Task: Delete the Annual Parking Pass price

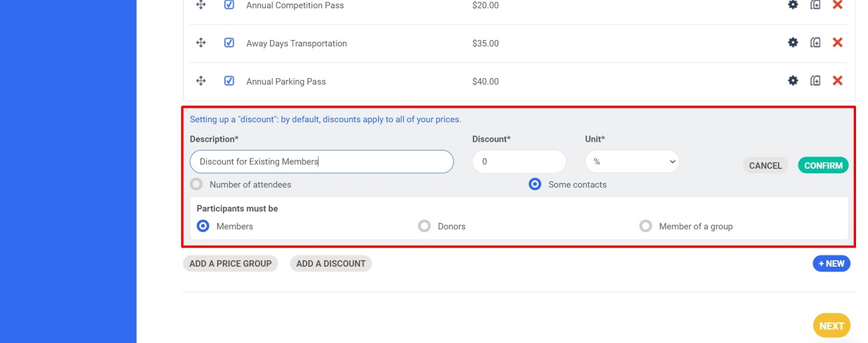Action: pos(837,81)
